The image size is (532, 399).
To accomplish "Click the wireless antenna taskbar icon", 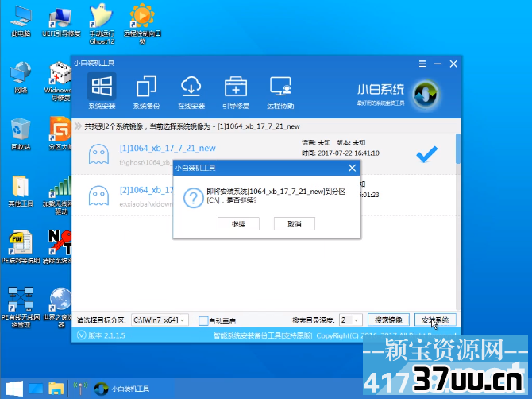I will 80,389.
